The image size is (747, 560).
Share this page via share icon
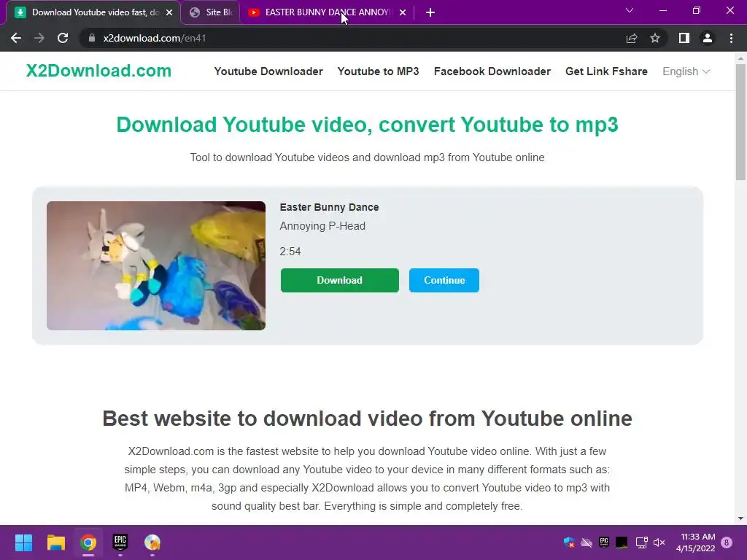[x=632, y=38]
